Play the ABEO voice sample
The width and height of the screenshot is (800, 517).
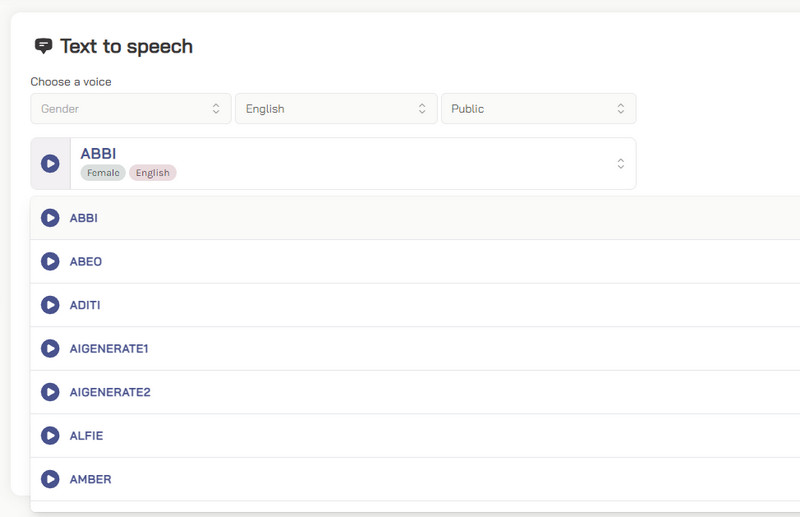50,261
